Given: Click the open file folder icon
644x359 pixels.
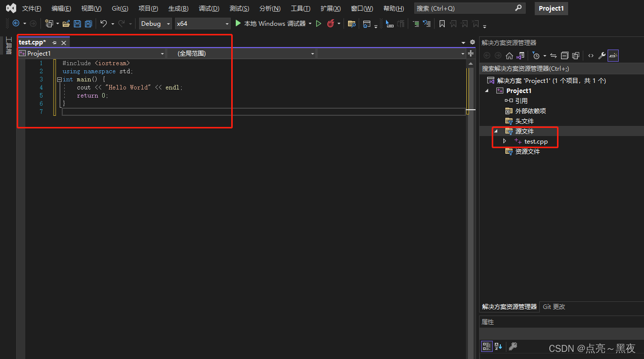Looking at the screenshot, I should tap(66, 24).
